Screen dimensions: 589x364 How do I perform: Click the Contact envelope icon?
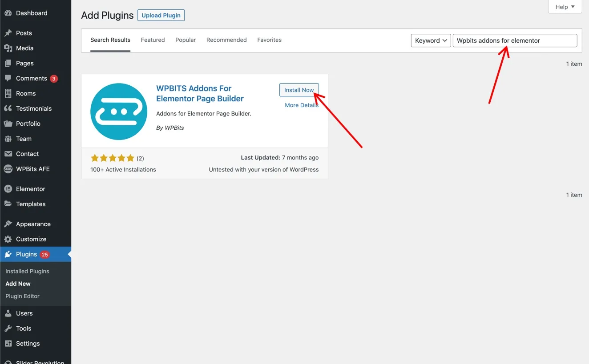point(8,154)
